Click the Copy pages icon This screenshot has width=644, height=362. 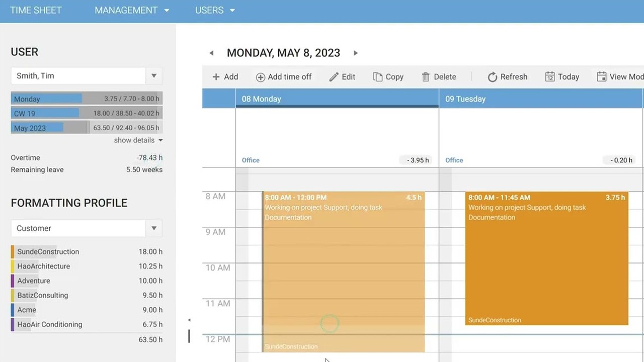(x=377, y=77)
